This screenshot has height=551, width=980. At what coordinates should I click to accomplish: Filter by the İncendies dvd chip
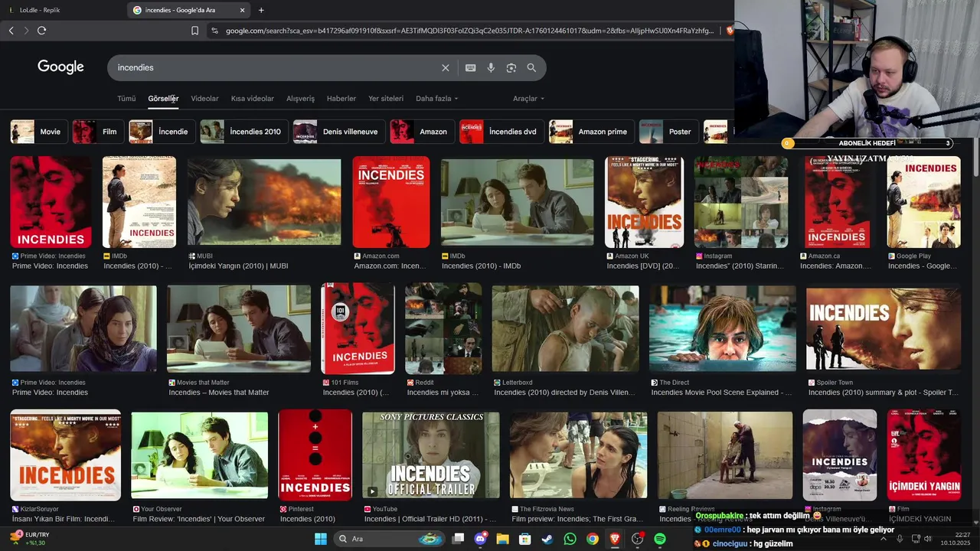coord(501,132)
